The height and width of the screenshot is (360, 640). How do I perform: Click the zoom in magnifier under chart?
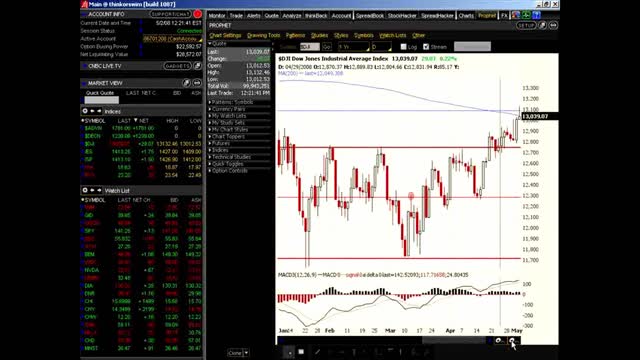[x=513, y=340]
